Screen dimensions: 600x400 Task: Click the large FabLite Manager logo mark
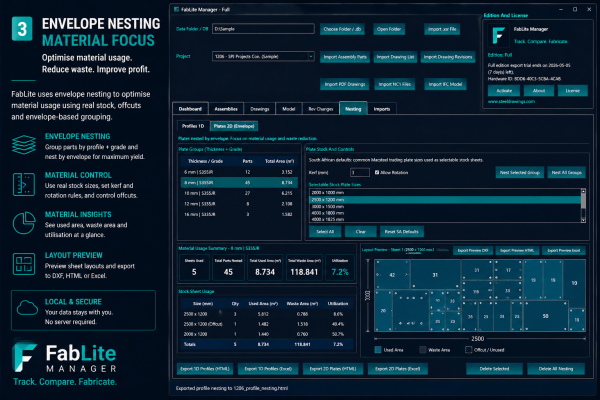tap(24, 356)
